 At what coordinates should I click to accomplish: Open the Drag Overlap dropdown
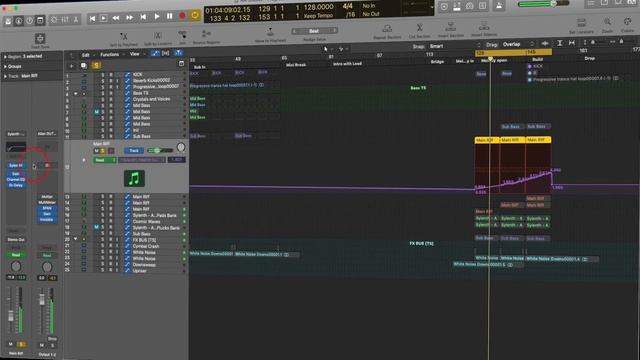518,44
